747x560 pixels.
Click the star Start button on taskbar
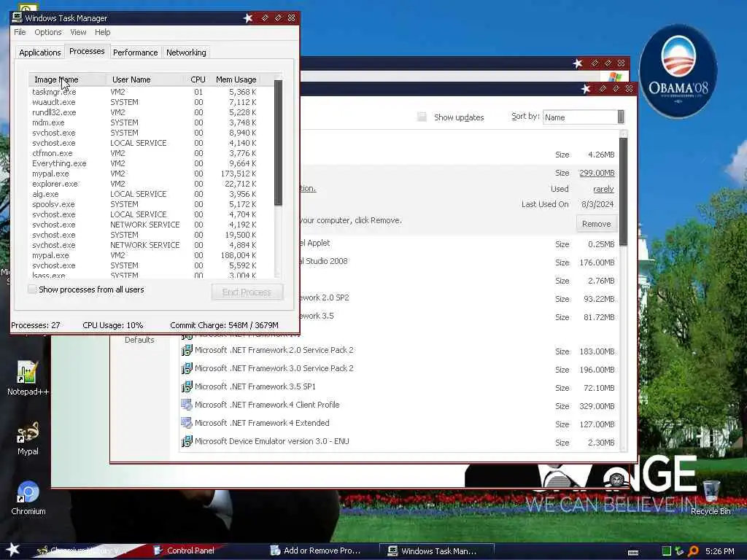coord(13,550)
